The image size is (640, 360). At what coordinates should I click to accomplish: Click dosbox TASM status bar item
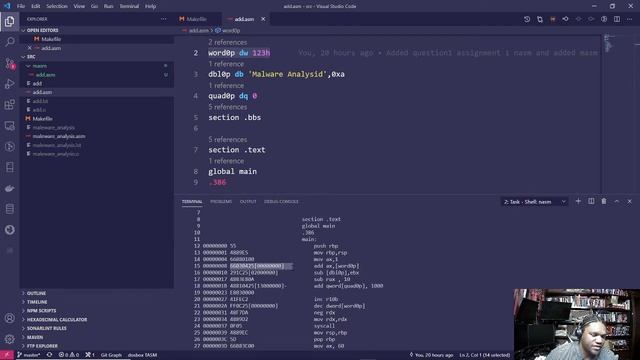click(x=142, y=355)
